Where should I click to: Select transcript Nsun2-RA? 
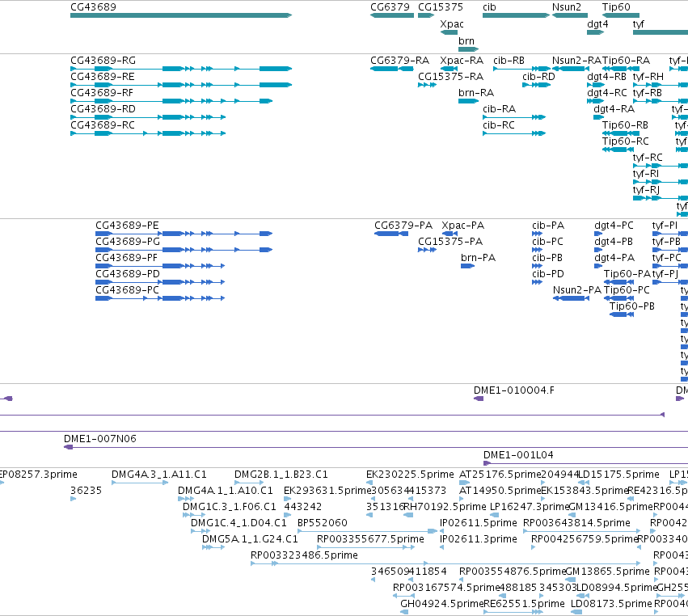(571, 69)
